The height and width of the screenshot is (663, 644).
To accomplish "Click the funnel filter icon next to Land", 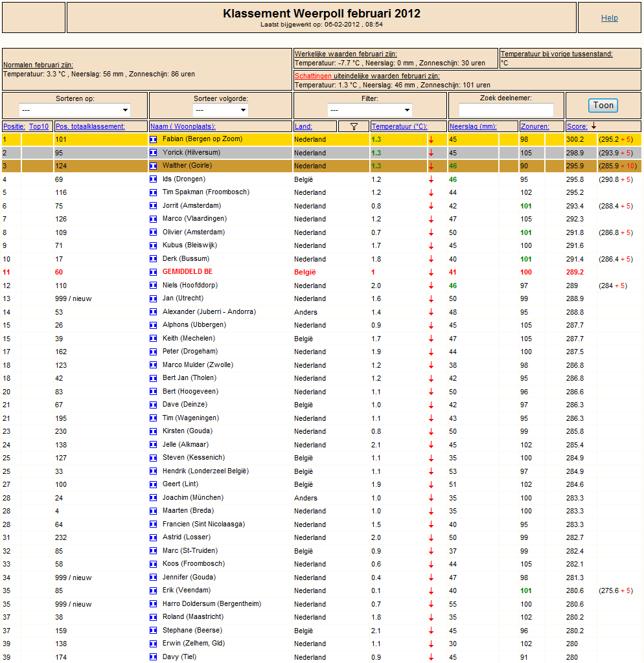I will click(x=354, y=126).
